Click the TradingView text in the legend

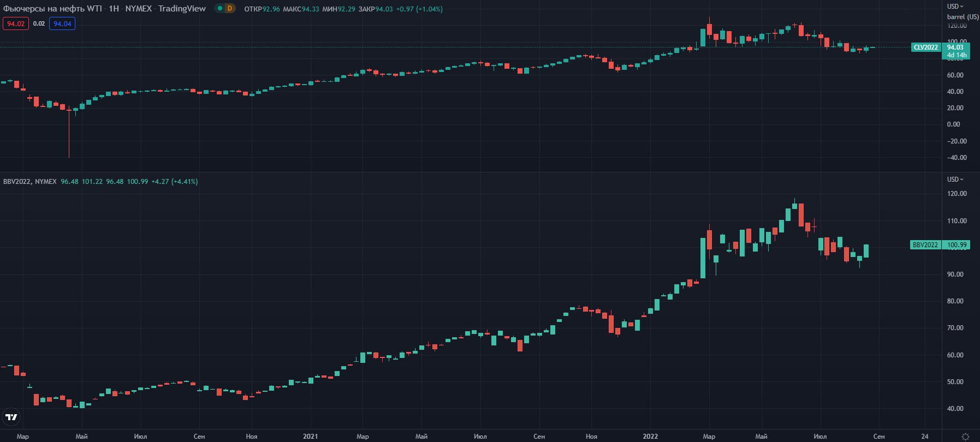tap(182, 9)
